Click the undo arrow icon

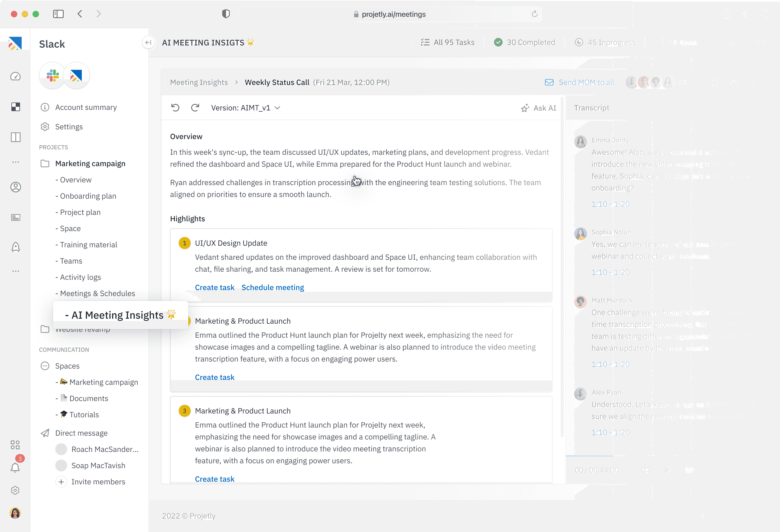pos(175,108)
